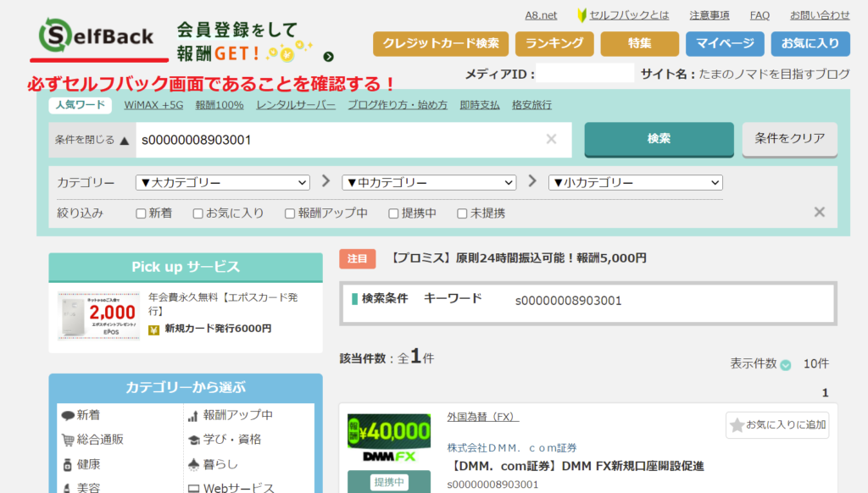The height and width of the screenshot is (493, 868).
Task: Click the 総合通販 shopping cart icon
Action: coord(68,440)
